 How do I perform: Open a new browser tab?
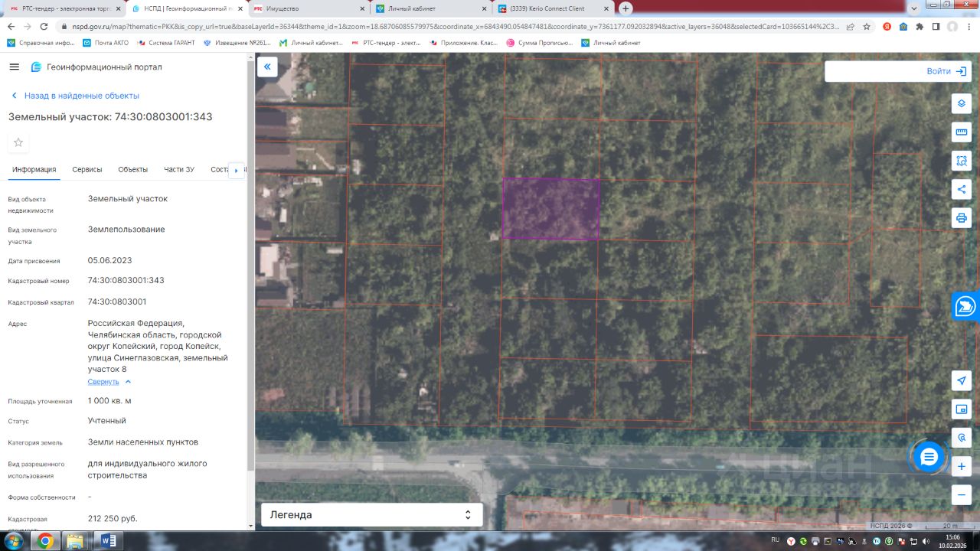point(626,8)
